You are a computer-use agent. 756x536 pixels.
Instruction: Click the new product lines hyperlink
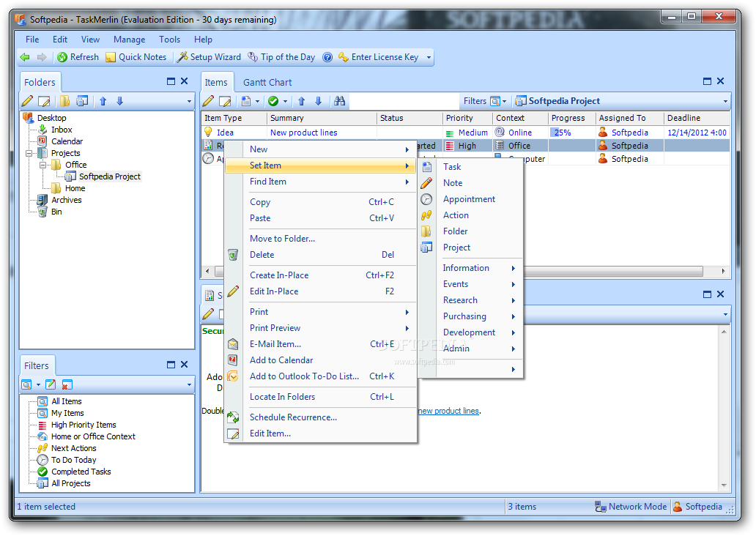point(448,412)
